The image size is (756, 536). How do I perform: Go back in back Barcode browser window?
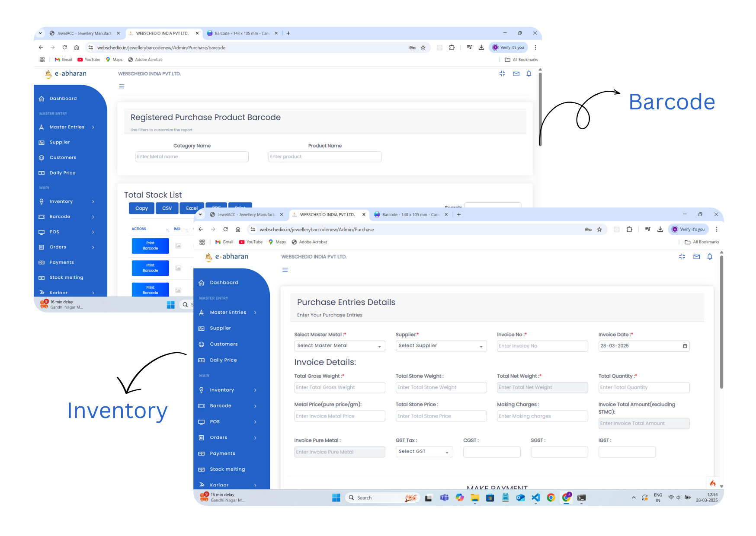[x=41, y=48]
